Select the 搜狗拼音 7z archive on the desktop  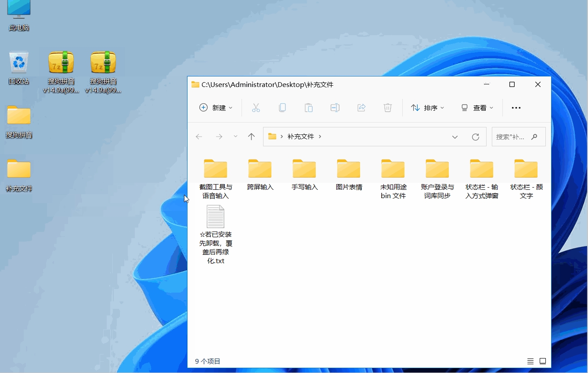pos(60,62)
